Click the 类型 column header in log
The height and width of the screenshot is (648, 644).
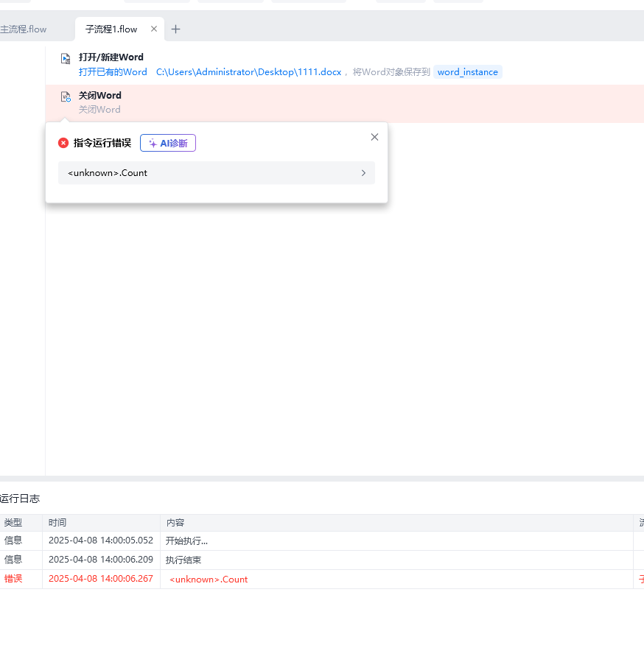click(x=13, y=523)
